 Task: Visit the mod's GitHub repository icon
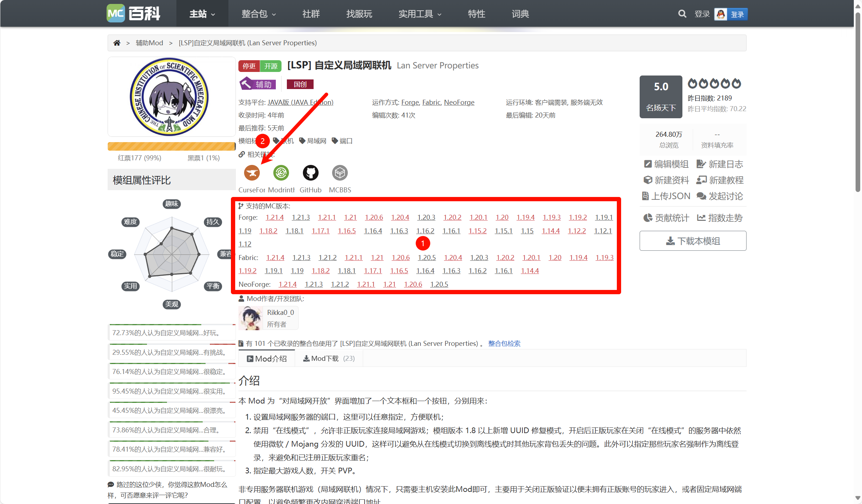310,173
